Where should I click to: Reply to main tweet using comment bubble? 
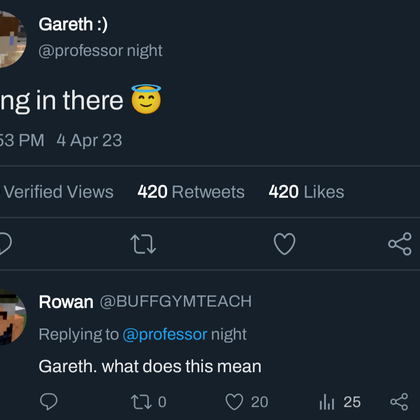tap(5, 244)
